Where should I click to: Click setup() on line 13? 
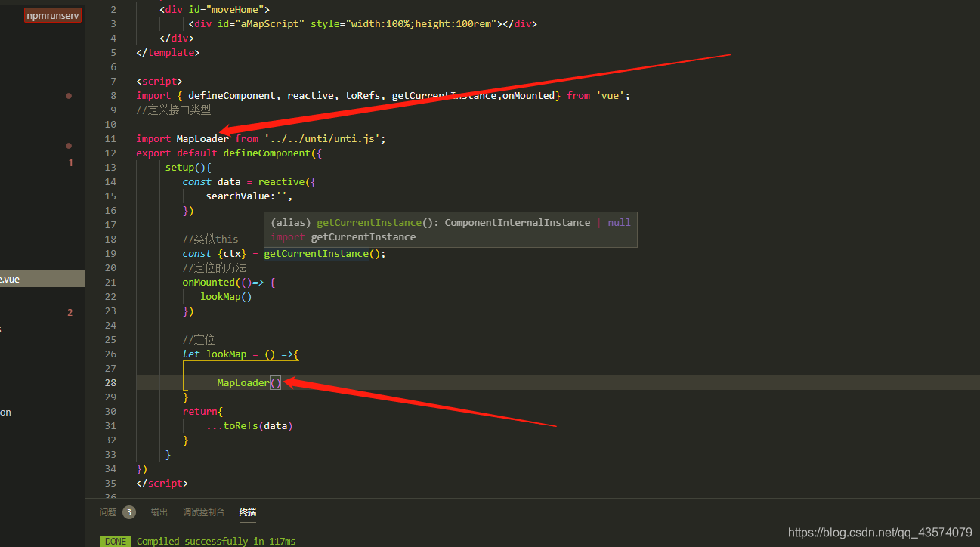pyautogui.click(x=185, y=168)
